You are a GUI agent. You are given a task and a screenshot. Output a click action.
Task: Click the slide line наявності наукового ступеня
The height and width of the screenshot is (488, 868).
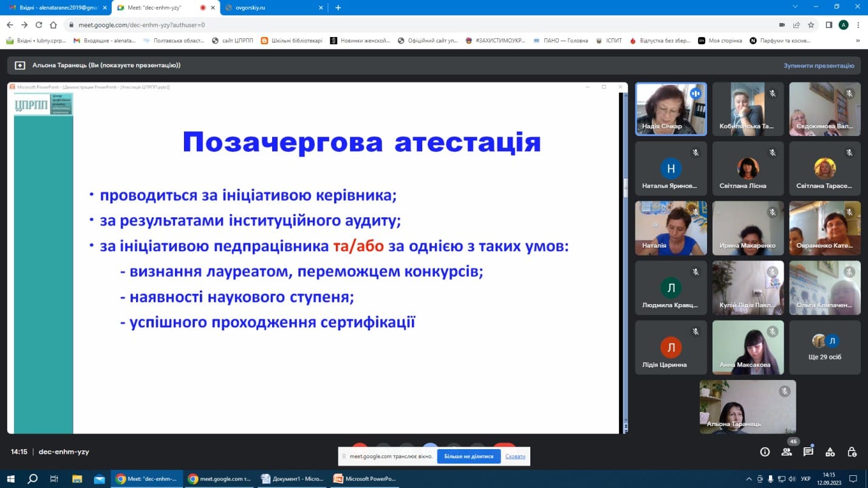(237, 297)
